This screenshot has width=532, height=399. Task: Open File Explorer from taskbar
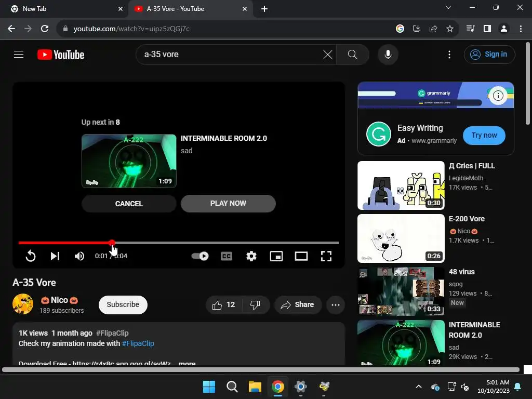pos(255,387)
